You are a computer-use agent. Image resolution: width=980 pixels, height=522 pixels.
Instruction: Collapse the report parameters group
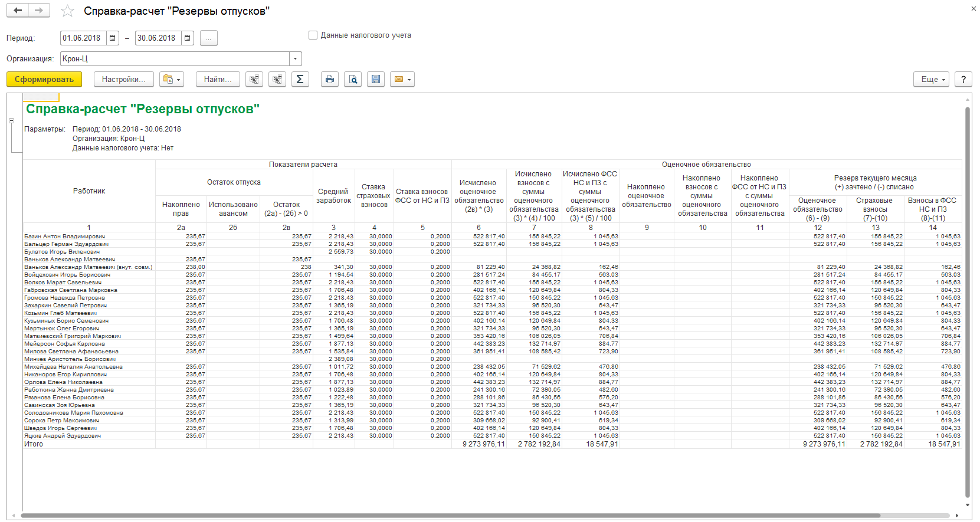tap(11, 120)
